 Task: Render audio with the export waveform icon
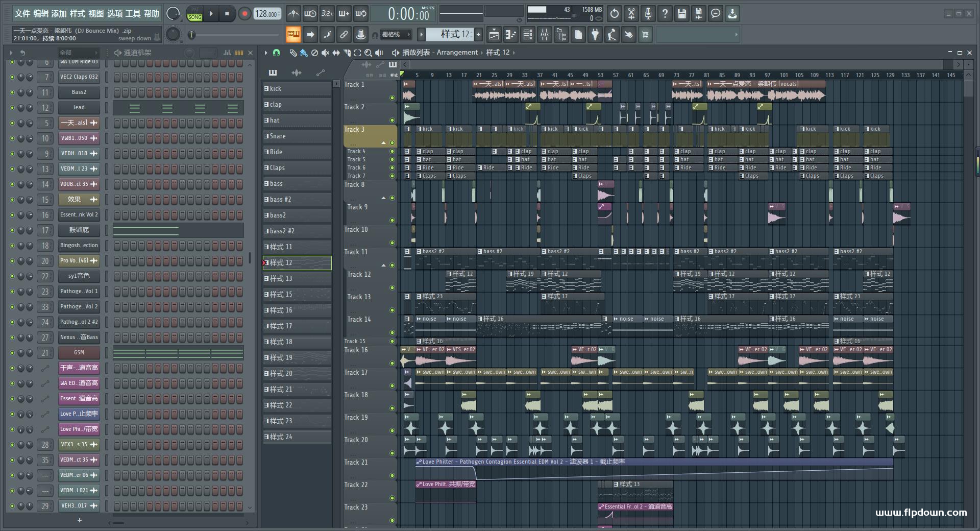(699, 14)
